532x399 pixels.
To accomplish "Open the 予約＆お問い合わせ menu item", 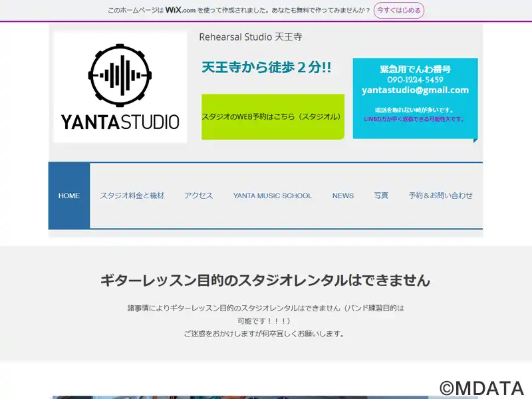I will click(x=440, y=196).
